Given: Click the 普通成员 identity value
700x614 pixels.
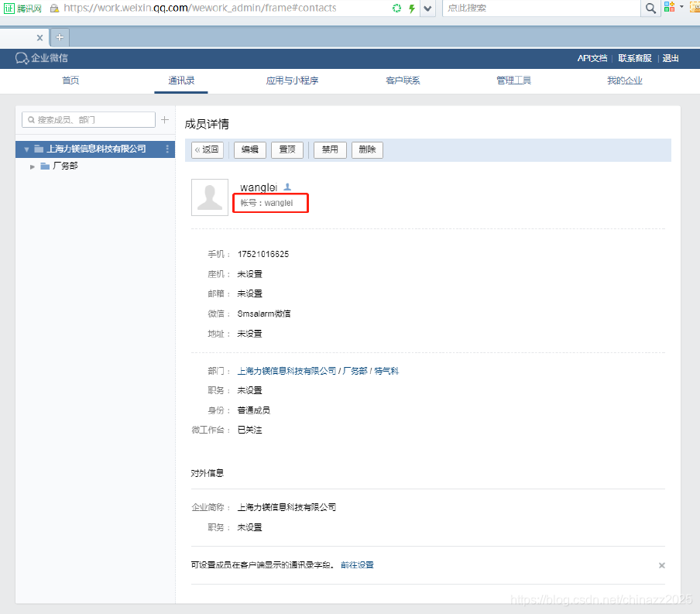Looking at the screenshot, I should pos(253,410).
